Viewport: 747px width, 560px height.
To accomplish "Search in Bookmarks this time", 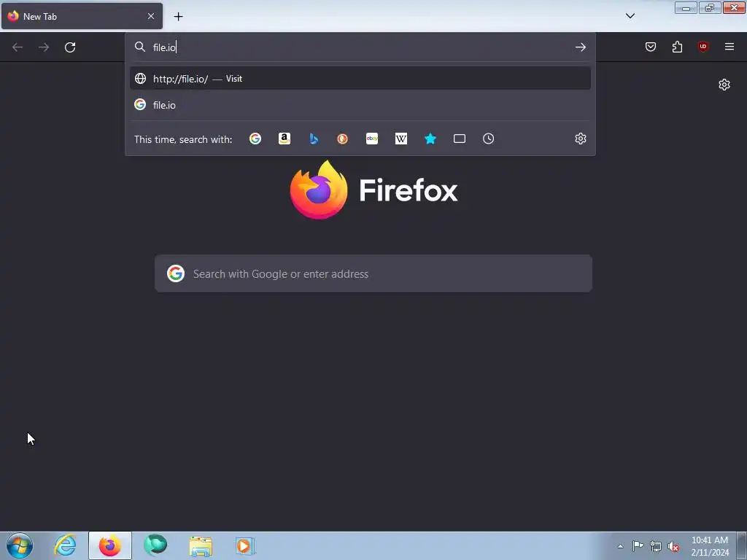I will [430, 139].
